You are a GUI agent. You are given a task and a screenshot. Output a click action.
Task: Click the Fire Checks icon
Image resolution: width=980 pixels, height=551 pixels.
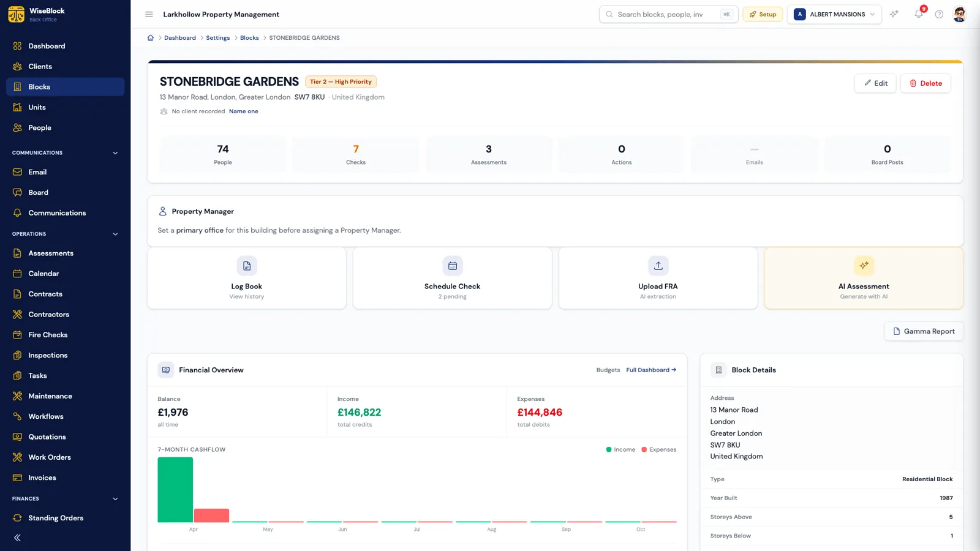[x=17, y=335]
